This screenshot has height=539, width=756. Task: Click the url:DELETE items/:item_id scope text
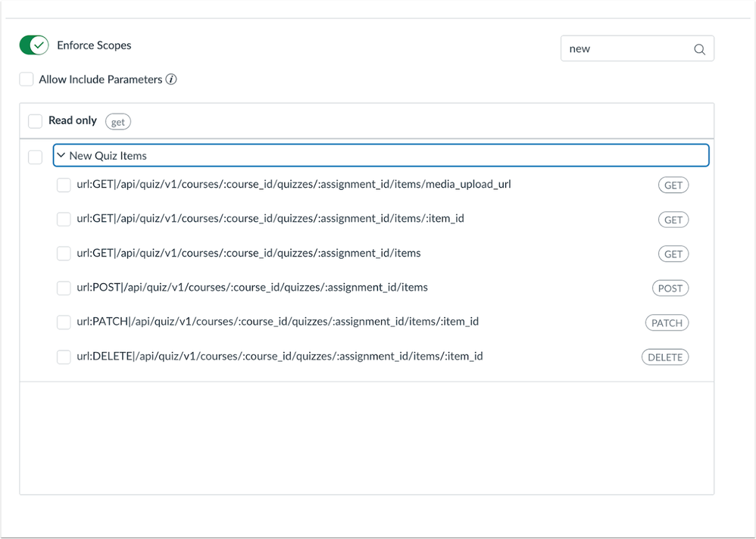click(x=280, y=357)
